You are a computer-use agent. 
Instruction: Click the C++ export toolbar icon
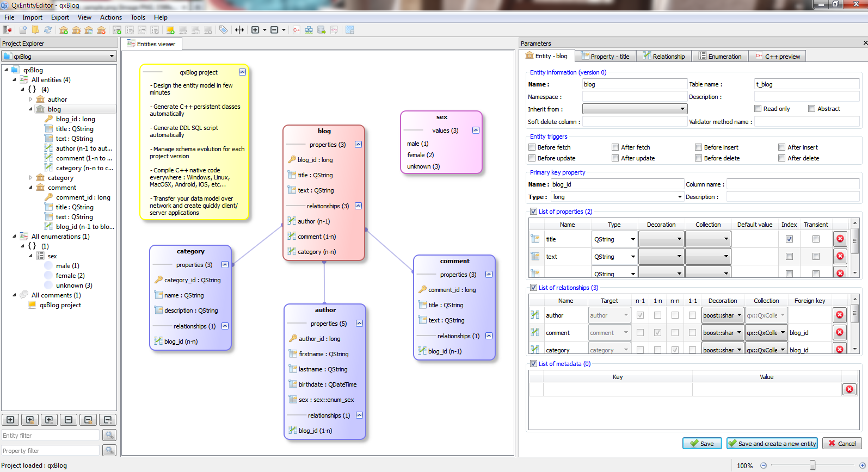point(297,30)
